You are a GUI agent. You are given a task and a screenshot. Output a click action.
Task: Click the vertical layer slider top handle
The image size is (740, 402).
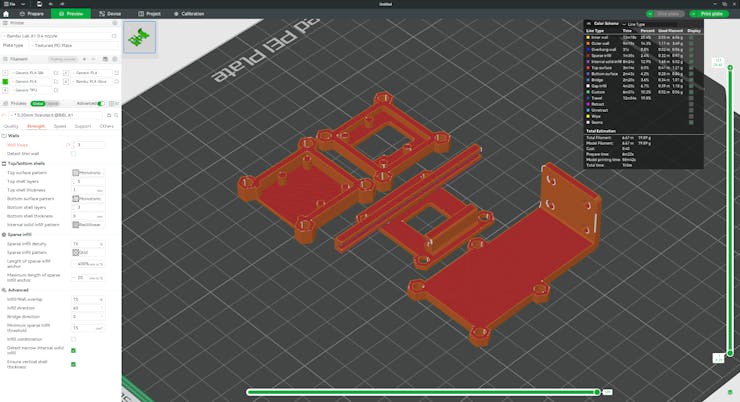pyautogui.click(x=730, y=68)
